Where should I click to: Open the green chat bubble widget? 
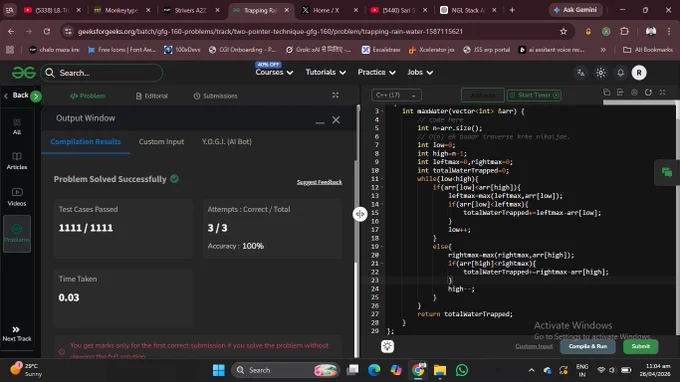click(667, 173)
